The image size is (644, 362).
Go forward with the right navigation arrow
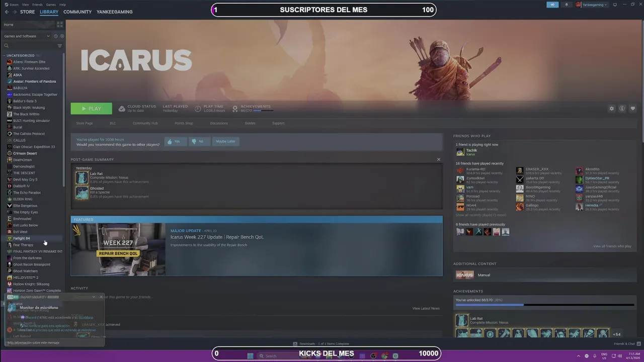coord(14,12)
